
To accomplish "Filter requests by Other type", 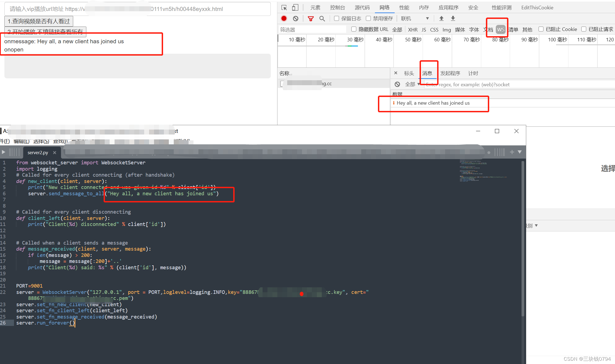I will coord(527,30).
